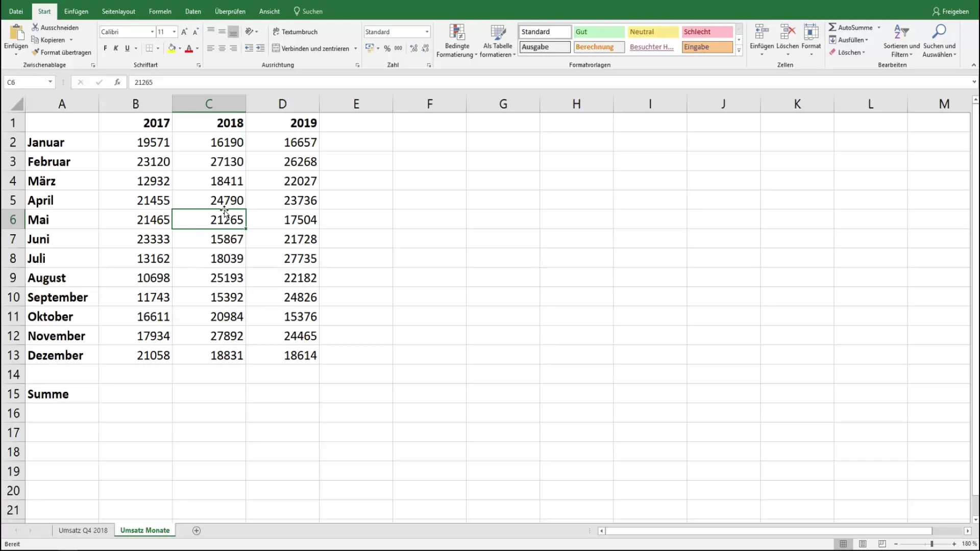Open Verbinden und zentrieren dropdown arrow
Image resolution: width=980 pixels, height=551 pixels.
click(x=355, y=48)
